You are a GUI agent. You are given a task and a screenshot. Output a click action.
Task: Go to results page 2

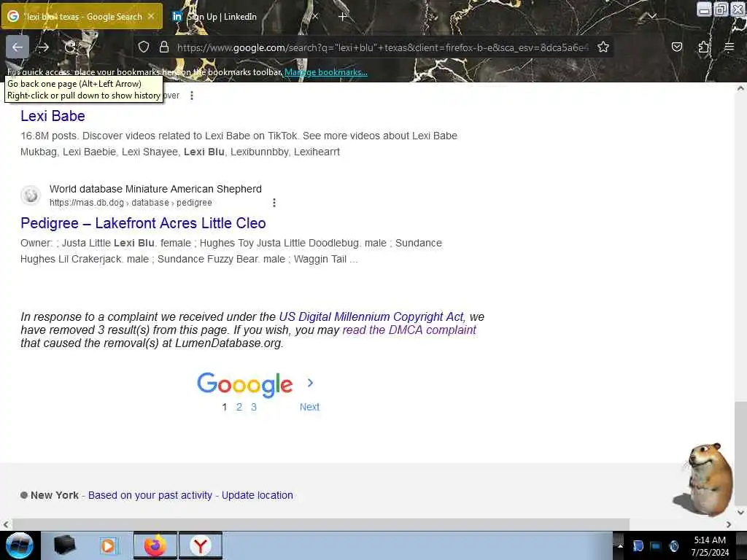click(239, 407)
